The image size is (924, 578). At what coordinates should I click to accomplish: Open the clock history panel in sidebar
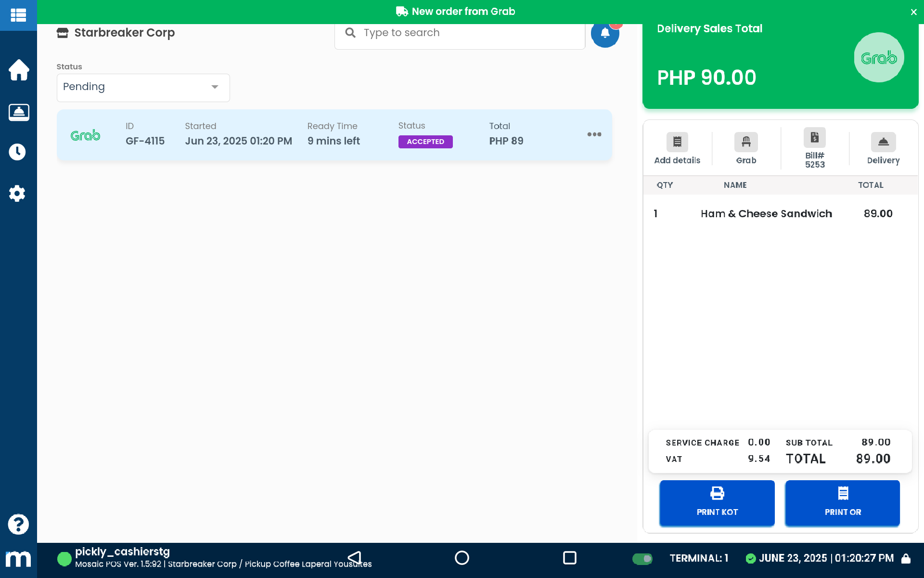(x=18, y=152)
